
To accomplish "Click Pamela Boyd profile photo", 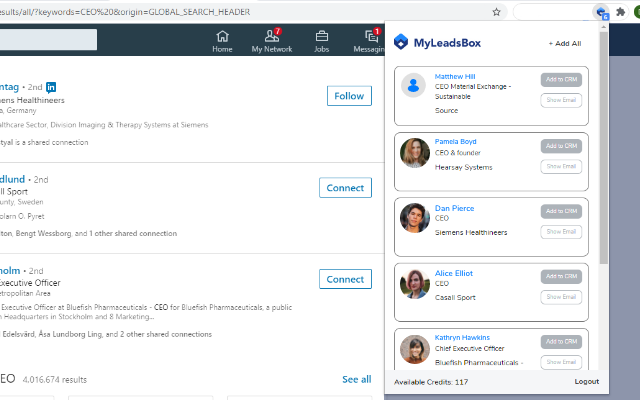I will point(415,153).
